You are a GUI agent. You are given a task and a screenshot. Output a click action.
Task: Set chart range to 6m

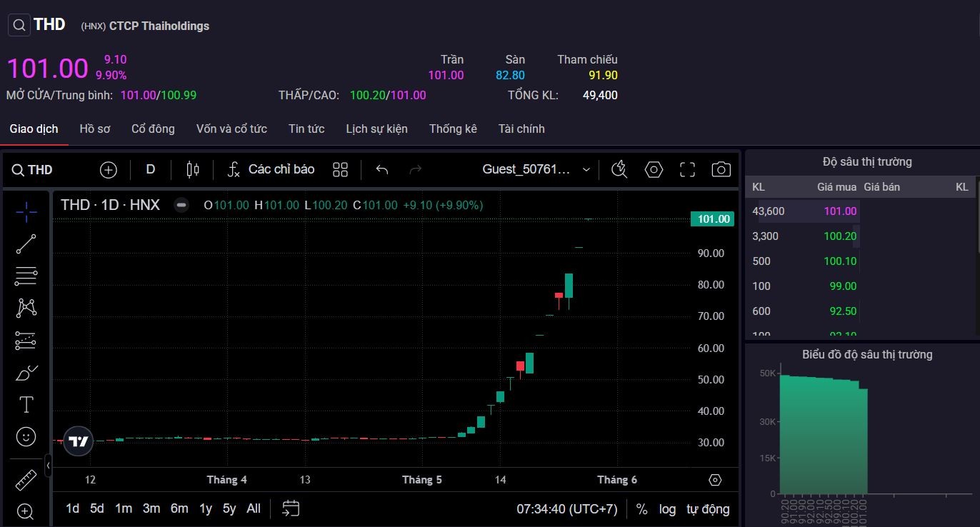click(179, 508)
